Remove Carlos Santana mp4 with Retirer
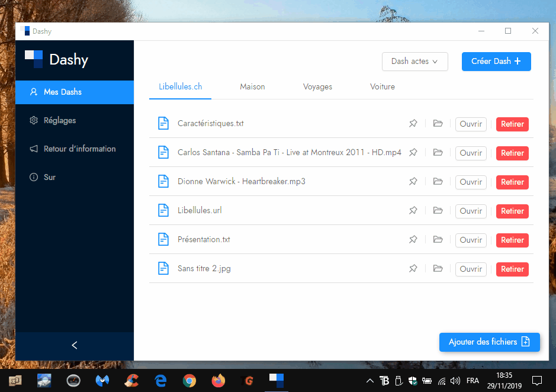 [x=512, y=153]
